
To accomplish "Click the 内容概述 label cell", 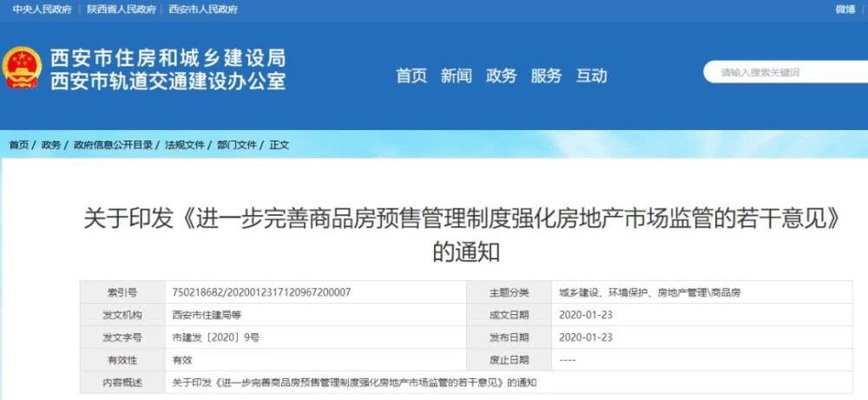I will point(122,383).
